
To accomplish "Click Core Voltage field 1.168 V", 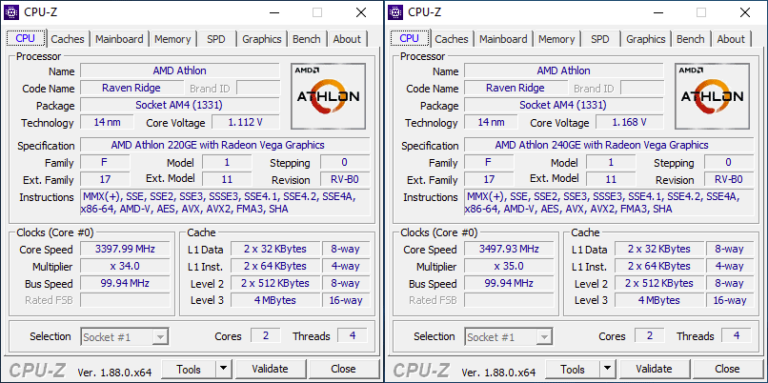I will click(629, 122).
